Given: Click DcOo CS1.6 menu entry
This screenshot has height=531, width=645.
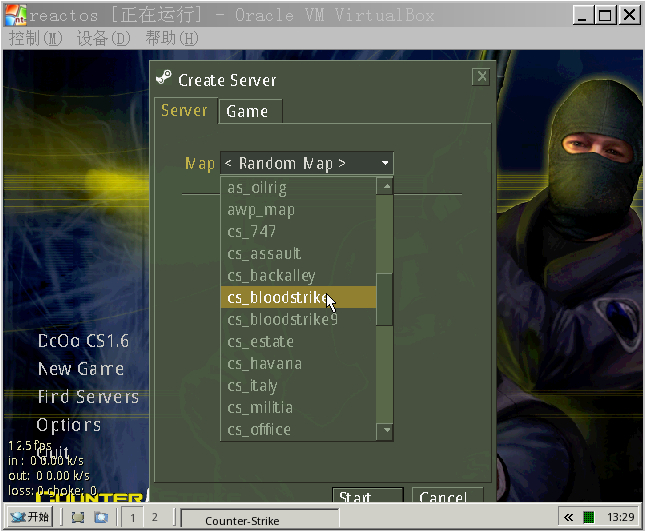Looking at the screenshot, I should click(x=83, y=341).
